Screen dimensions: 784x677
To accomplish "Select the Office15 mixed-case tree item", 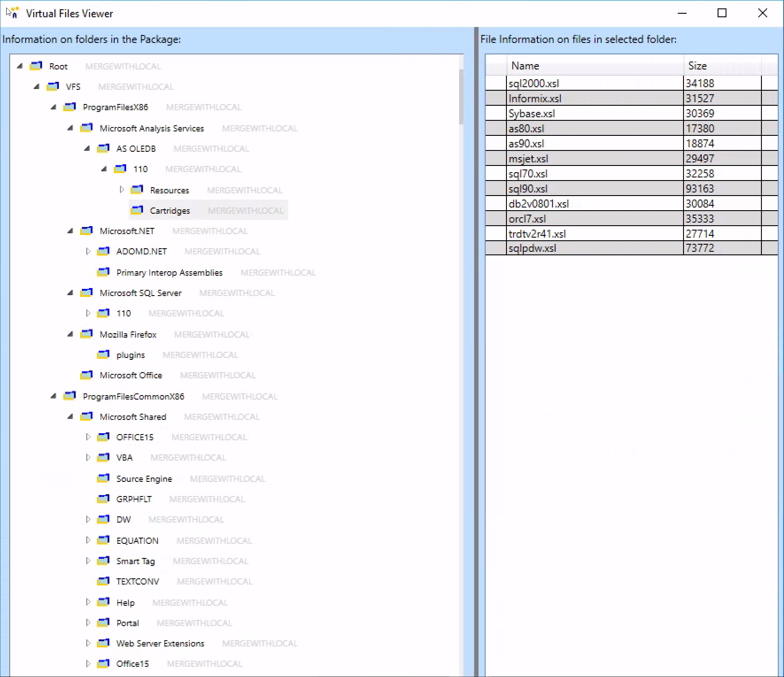I will [x=132, y=664].
